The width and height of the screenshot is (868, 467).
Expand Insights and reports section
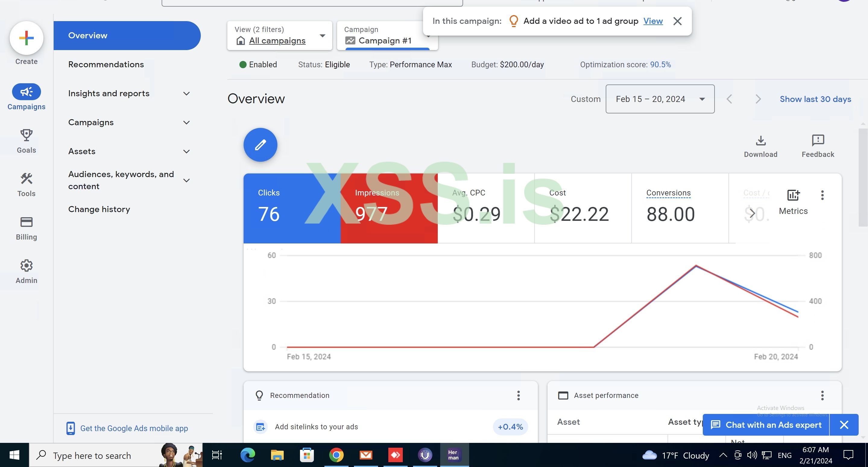pyautogui.click(x=129, y=94)
